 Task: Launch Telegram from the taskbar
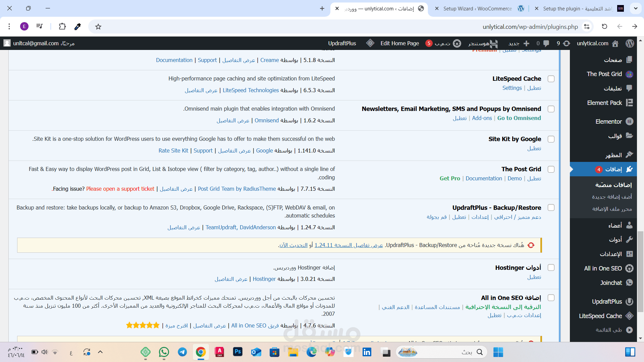pyautogui.click(x=182, y=352)
